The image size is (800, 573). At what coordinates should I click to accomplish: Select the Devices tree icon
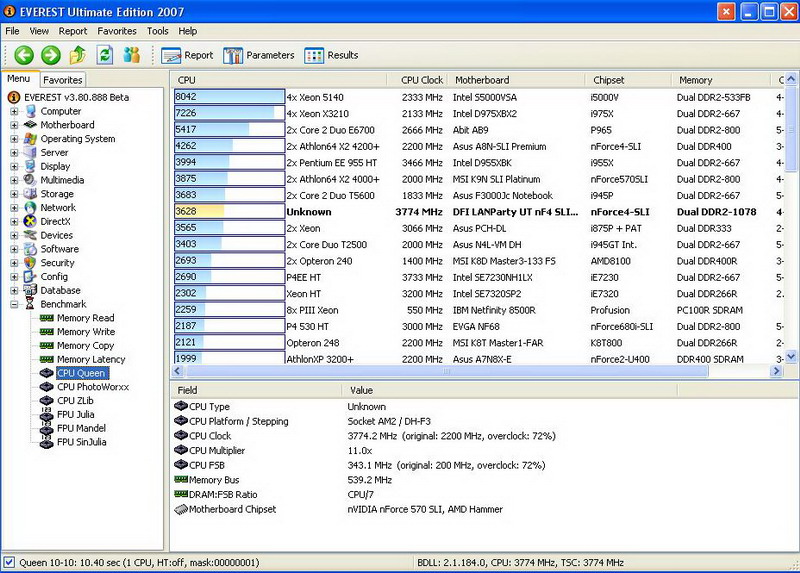tap(31, 235)
